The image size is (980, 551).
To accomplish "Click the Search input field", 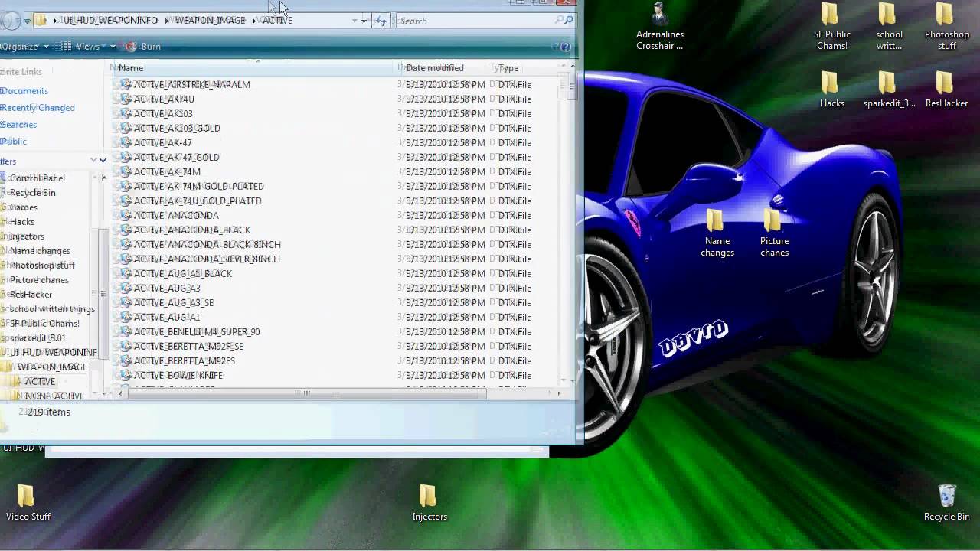I will click(479, 21).
